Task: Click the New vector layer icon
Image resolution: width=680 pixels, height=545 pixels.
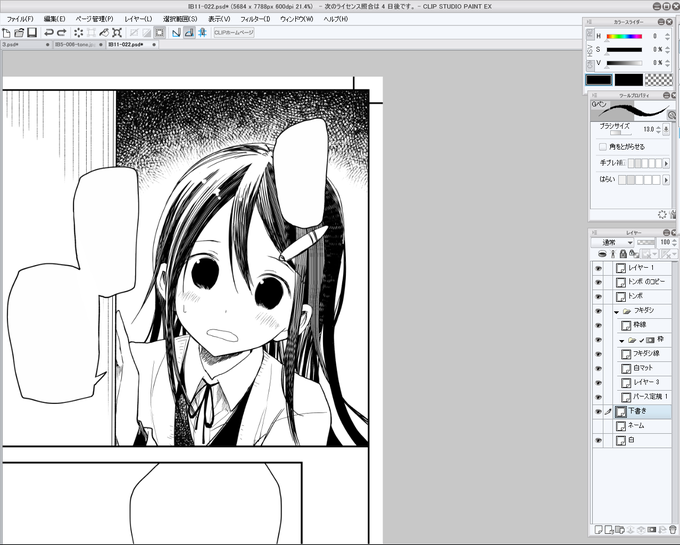Action: click(x=609, y=529)
